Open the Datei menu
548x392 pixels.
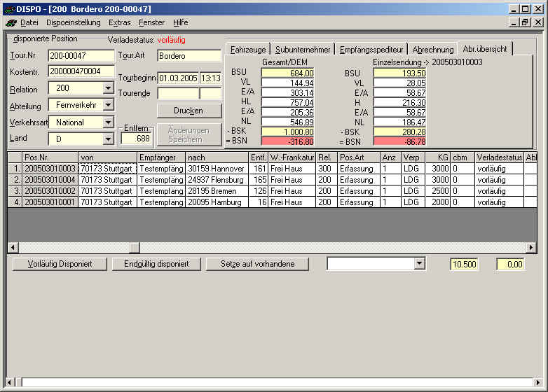[29, 22]
